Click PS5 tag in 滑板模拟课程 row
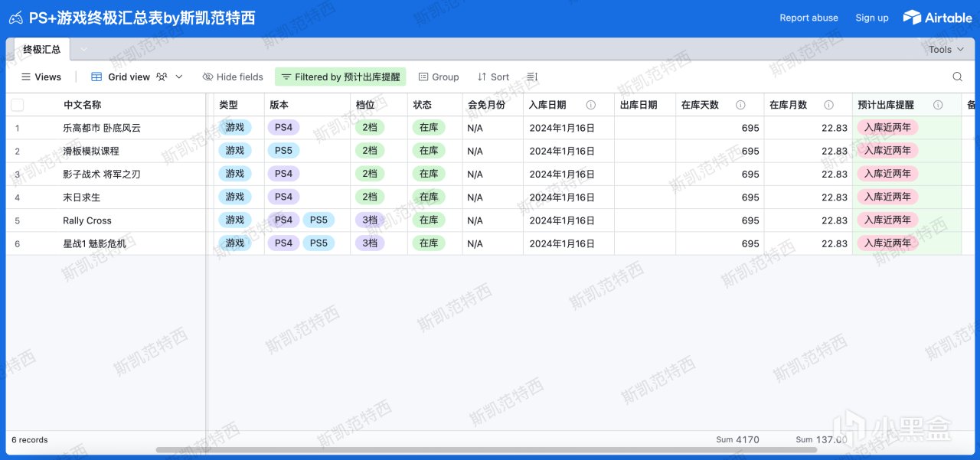980x460 pixels. (283, 151)
